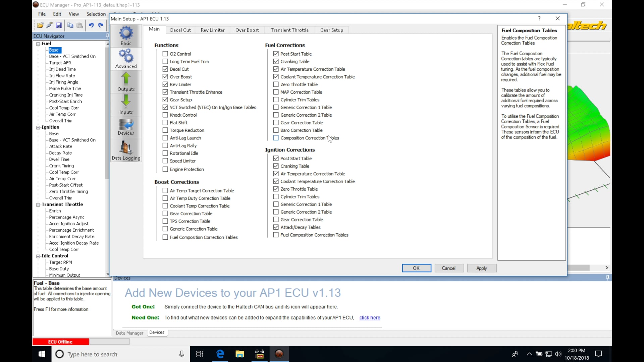The image size is (644, 362).
Task: Open the Advanced settings panel icon
Action: (x=126, y=58)
